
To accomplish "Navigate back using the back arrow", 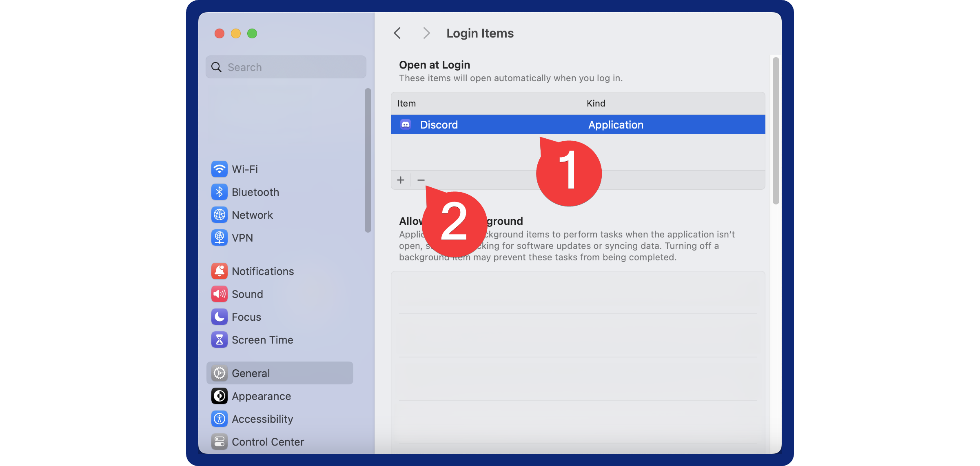I will (x=397, y=33).
